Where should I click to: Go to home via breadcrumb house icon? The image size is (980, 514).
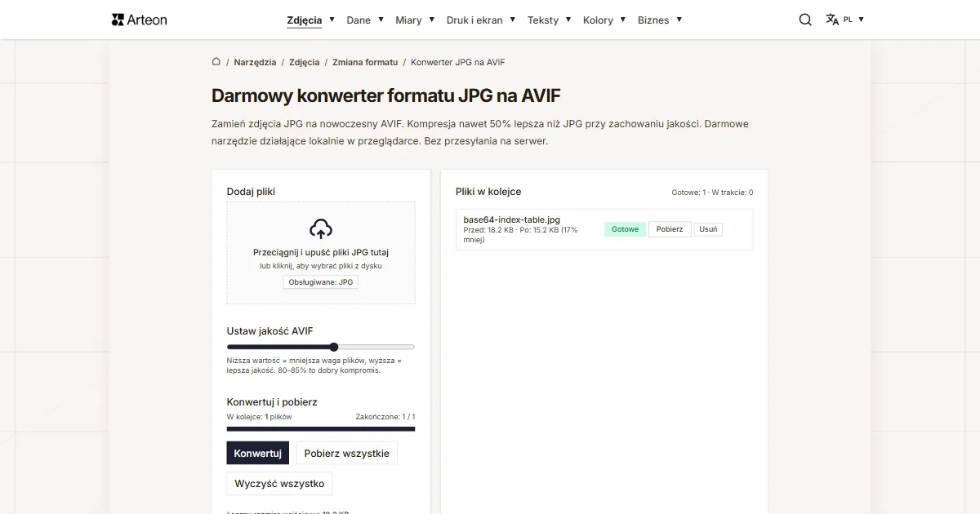point(216,61)
